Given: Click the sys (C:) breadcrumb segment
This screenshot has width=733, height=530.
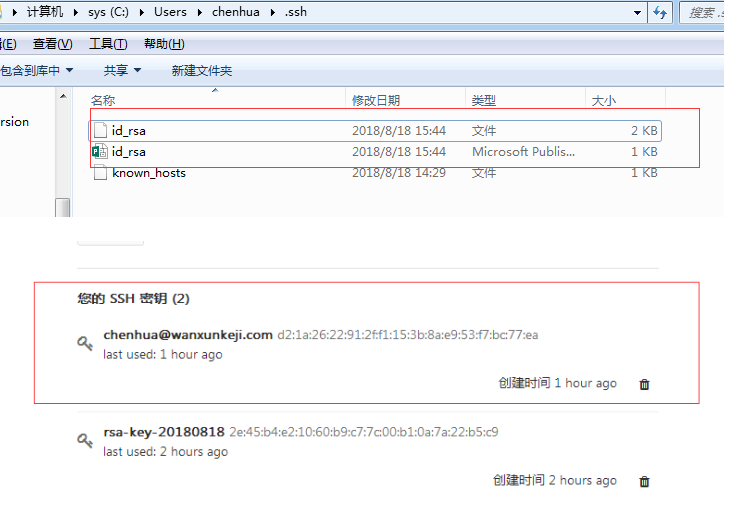Looking at the screenshot, I should click(108, 12).
